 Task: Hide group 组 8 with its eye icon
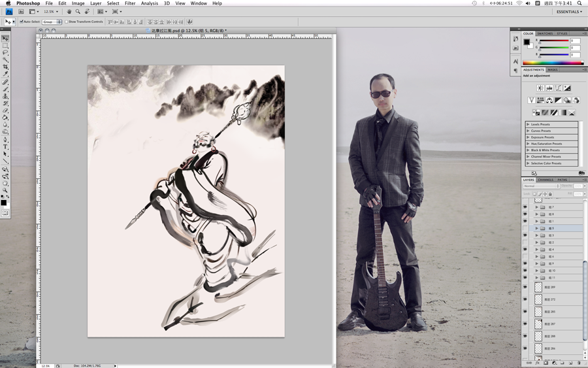point(525,214)
